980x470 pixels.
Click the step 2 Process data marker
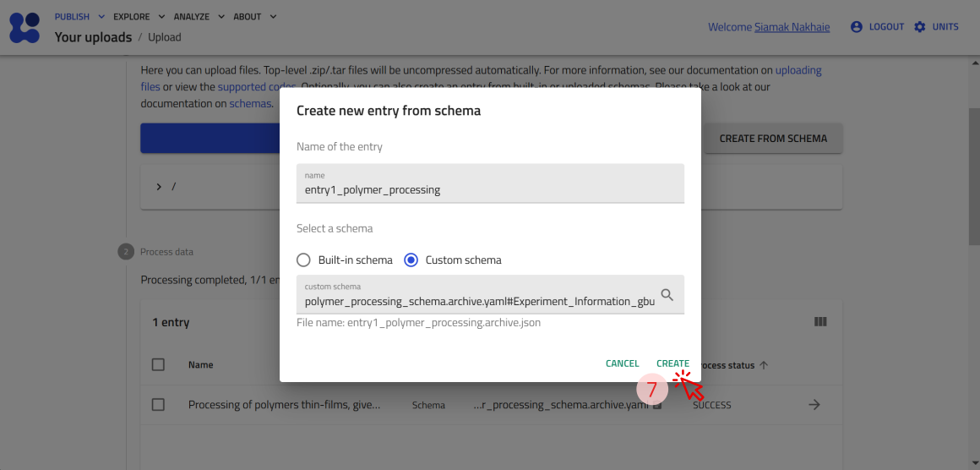pos(125,252)
